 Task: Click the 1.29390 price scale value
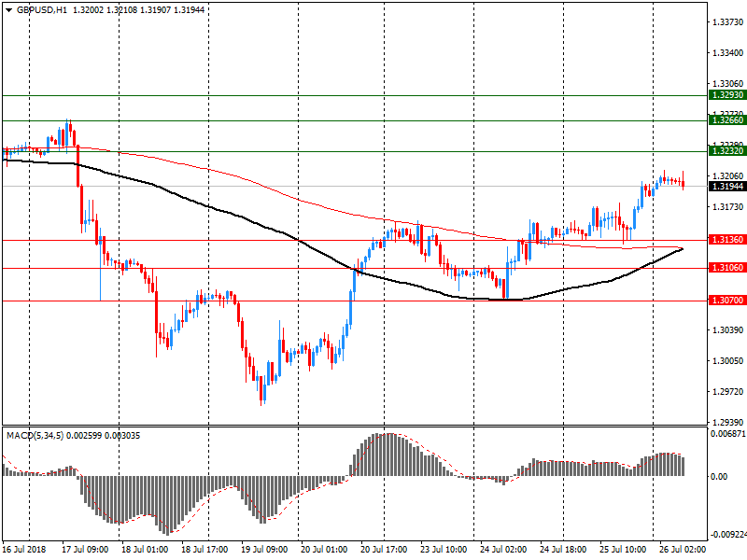(x=727, y=423)
